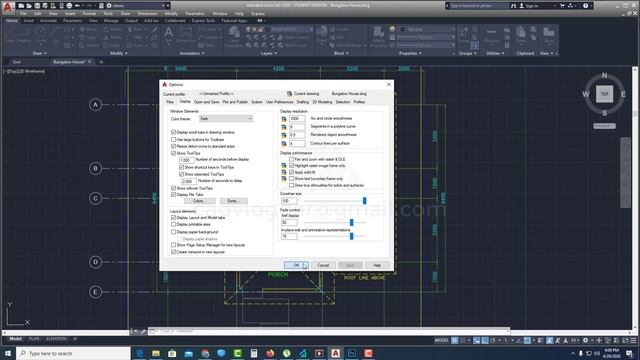Click the Undo arrow in Quick Access toolbar

point(78,6)
